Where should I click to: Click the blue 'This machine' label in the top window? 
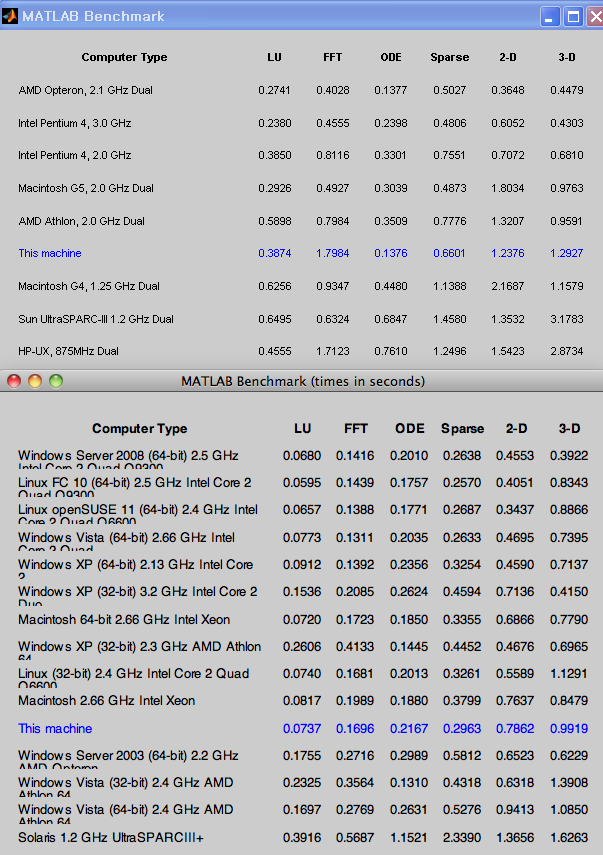pyautogui.click(x=50, y=253)
